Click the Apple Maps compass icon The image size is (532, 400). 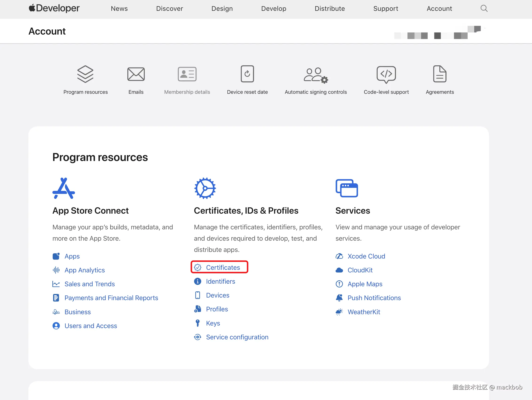[x=339, y=284]
